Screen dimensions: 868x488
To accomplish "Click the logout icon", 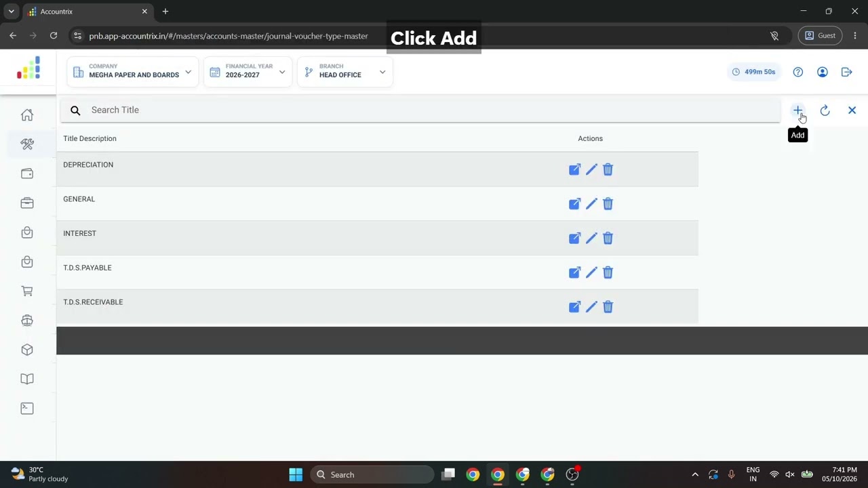I will 846,72.
